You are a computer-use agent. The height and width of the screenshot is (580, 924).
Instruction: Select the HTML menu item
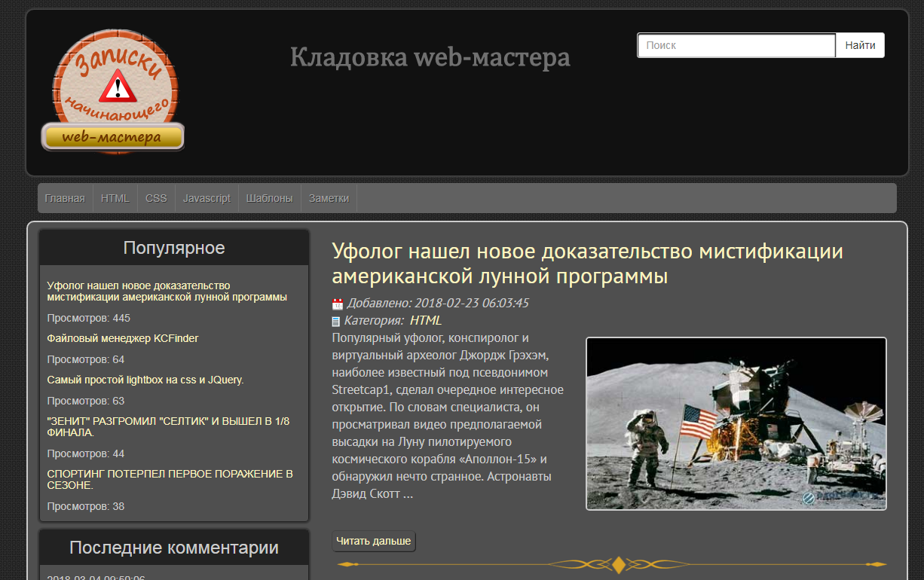(x=115, y=198)
